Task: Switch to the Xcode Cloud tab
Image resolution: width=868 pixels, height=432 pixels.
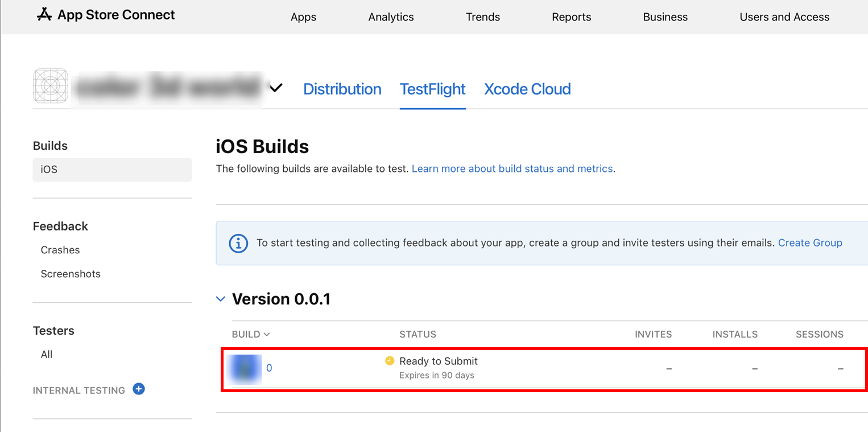Action: click(x=527, y=89)
